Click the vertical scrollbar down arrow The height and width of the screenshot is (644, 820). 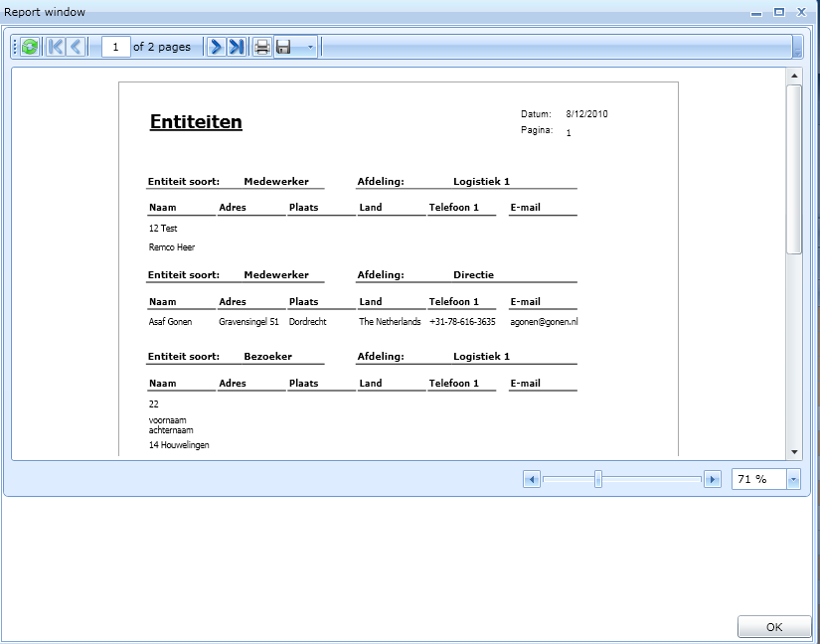tap(794, 452)
